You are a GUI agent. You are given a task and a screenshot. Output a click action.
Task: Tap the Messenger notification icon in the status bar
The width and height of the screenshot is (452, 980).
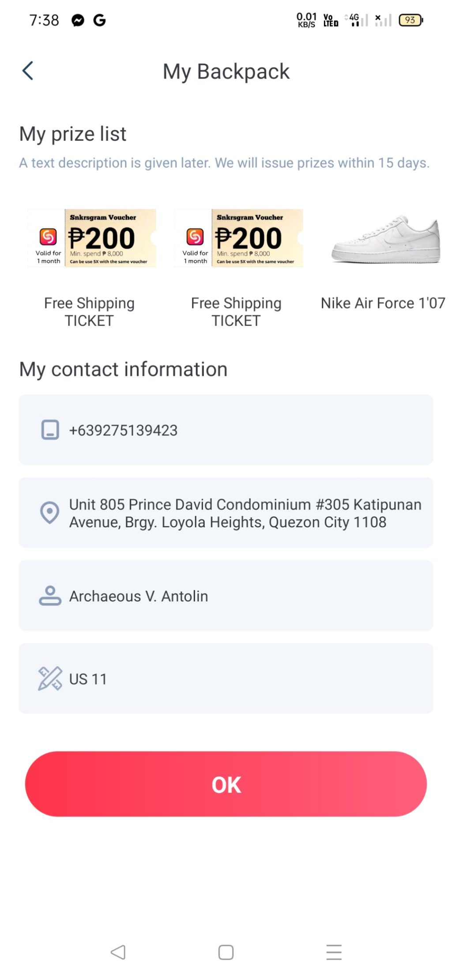click(78, 20)
